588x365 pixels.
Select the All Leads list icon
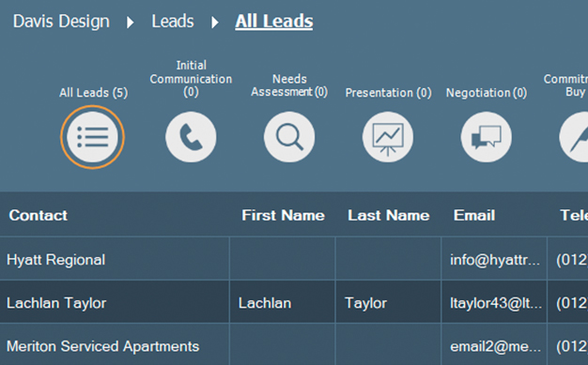coord(92,137)
